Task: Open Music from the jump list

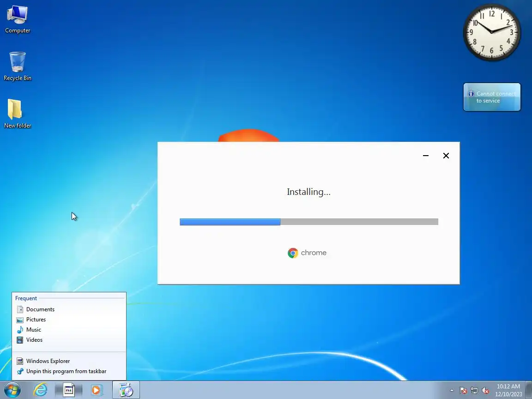Action: 69,329
